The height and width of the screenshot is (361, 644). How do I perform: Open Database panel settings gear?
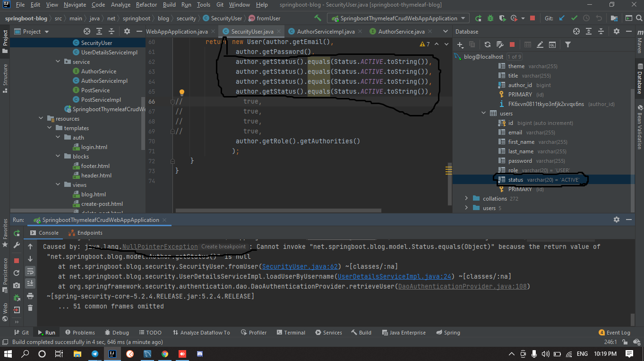(617, 32)
